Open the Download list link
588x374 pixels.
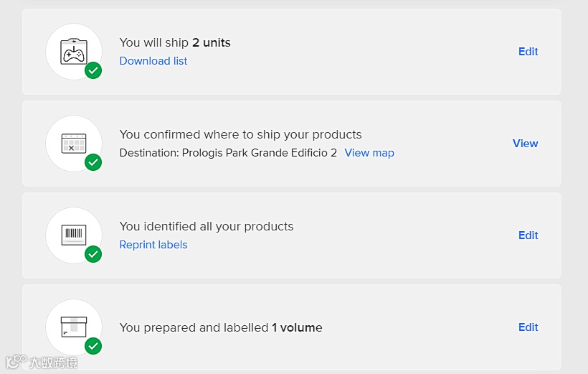coord(153,61)
